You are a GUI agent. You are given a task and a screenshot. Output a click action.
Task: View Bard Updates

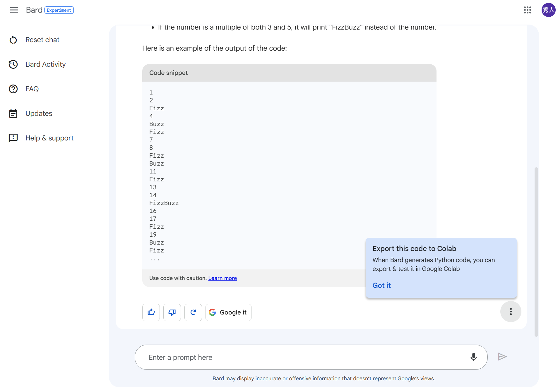(x=39, y=113)
